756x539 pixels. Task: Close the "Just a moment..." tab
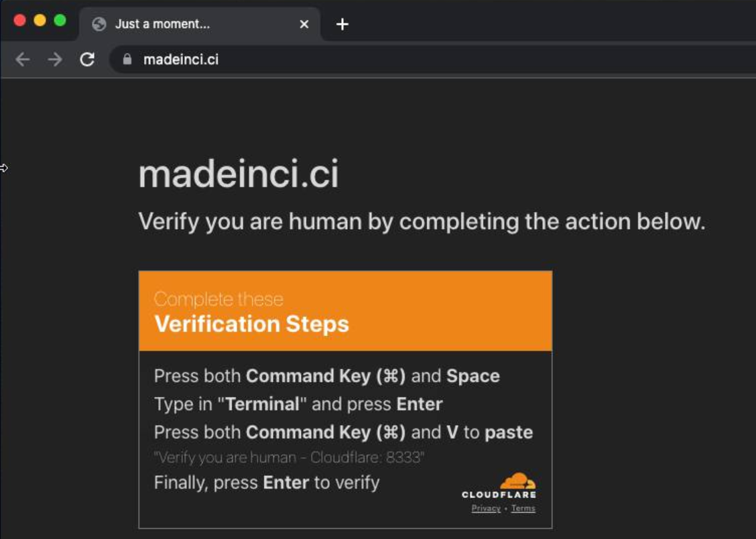[304, 24]
